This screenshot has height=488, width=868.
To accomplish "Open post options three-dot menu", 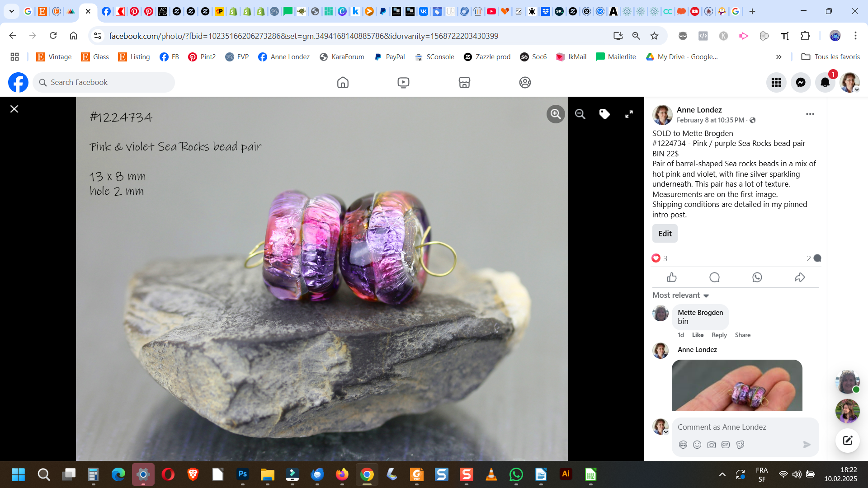I will (810, 114).
